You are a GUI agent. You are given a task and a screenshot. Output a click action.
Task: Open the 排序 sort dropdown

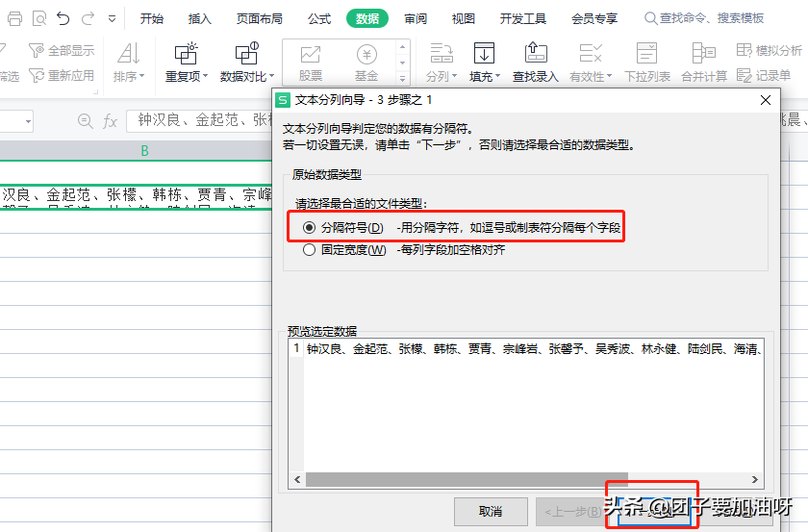tap(128, 63)
